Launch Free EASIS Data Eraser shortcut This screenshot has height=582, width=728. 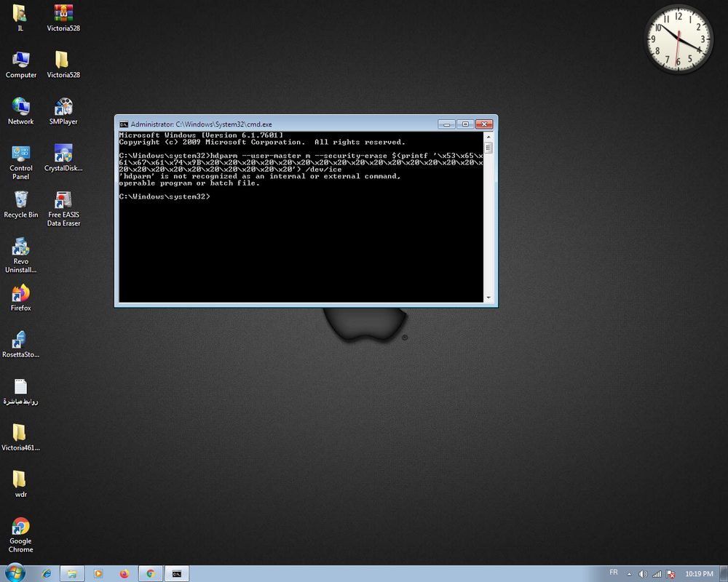point(63,209)
